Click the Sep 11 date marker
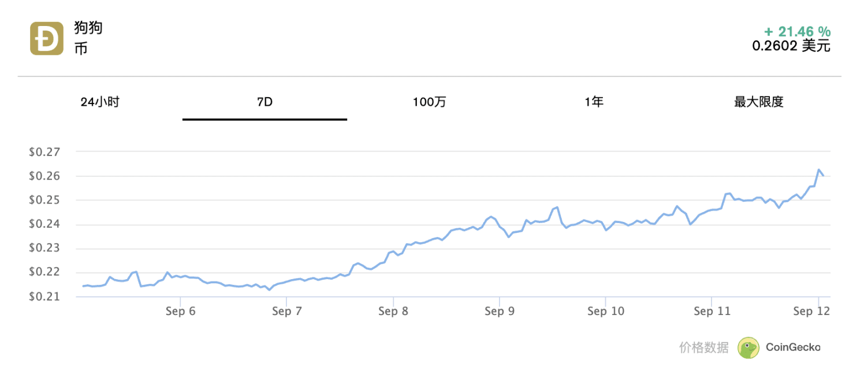This screenshot has width=868, height=367. tap(711, 312)
